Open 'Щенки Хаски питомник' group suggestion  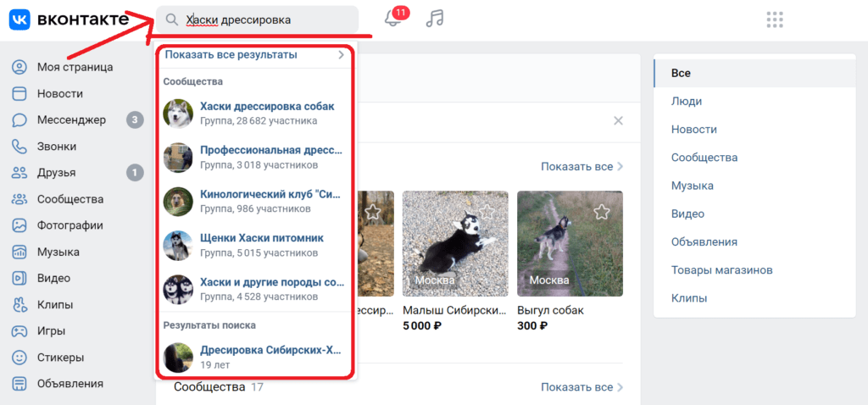coord(261,238)
